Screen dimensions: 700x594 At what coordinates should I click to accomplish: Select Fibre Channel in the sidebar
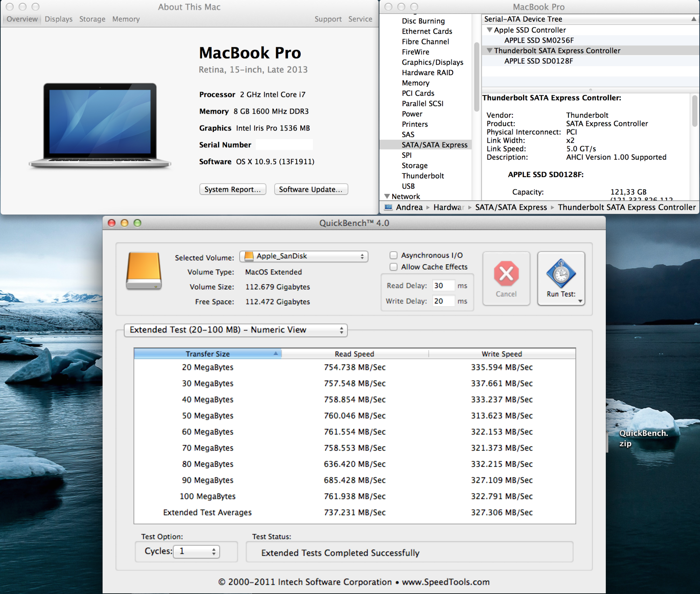click(425, 42)
